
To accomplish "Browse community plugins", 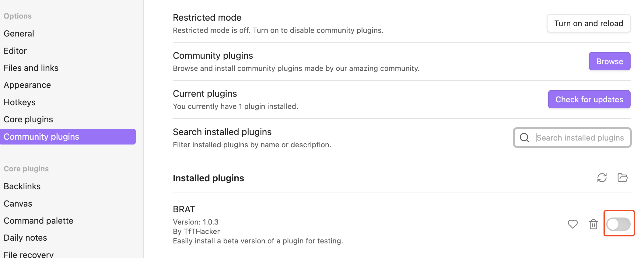I will click(609, 61).
